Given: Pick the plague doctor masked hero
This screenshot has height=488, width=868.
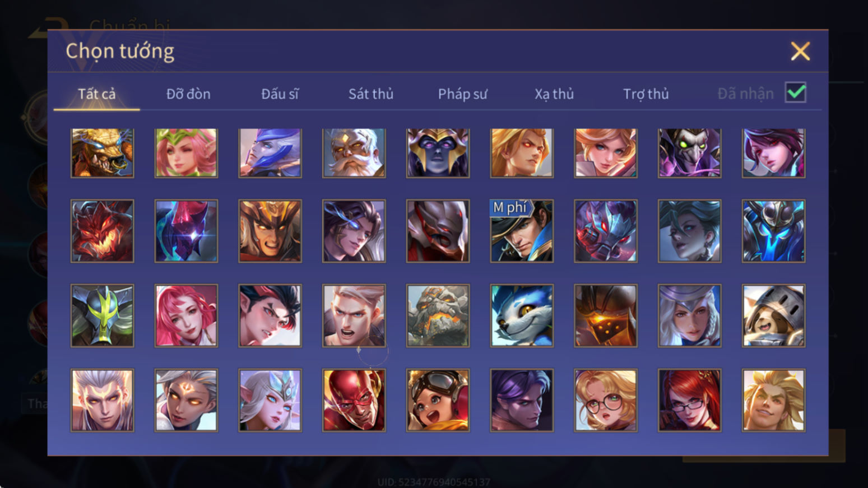Looking at the screenshot, I should (x=689, y=153).
